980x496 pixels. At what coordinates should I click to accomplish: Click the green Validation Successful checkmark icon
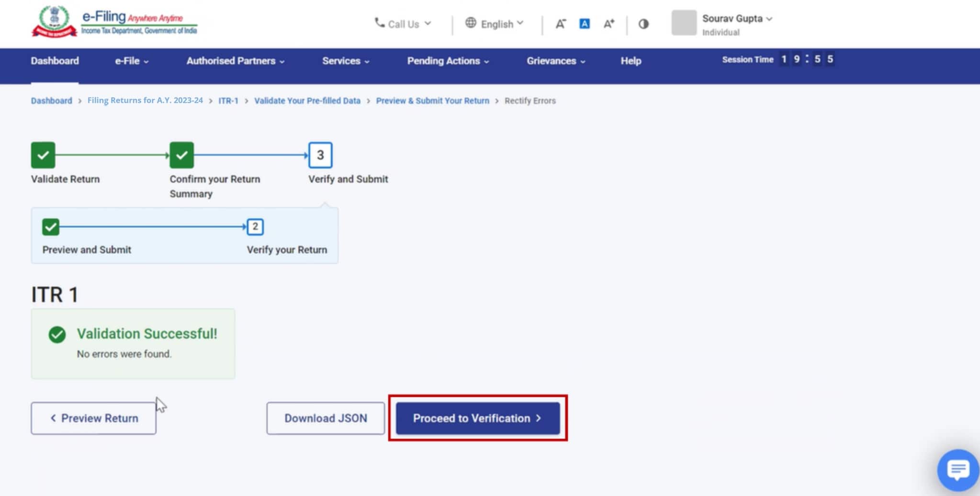click(x=57, y=335)
